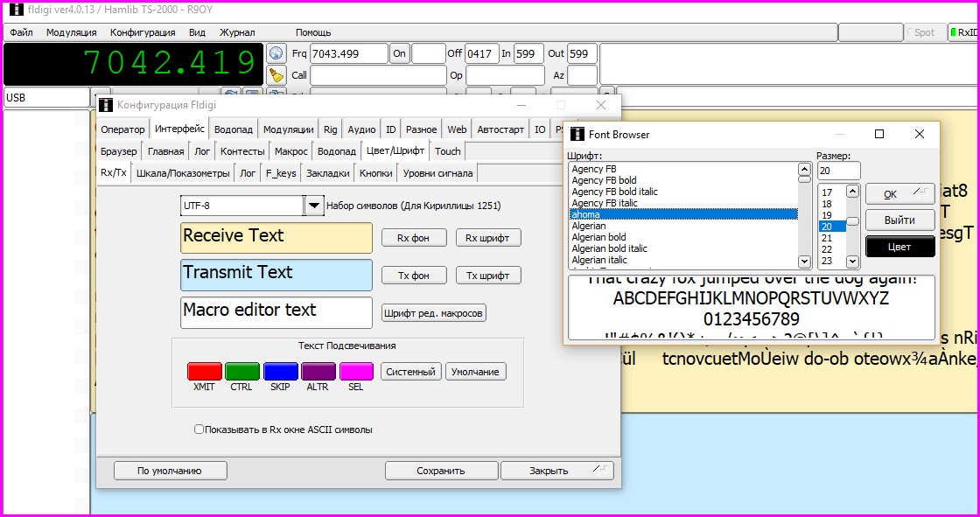This screenshot has height=517, width=980.
Task: Click size list scroll-up arrow
Action: 851,190
